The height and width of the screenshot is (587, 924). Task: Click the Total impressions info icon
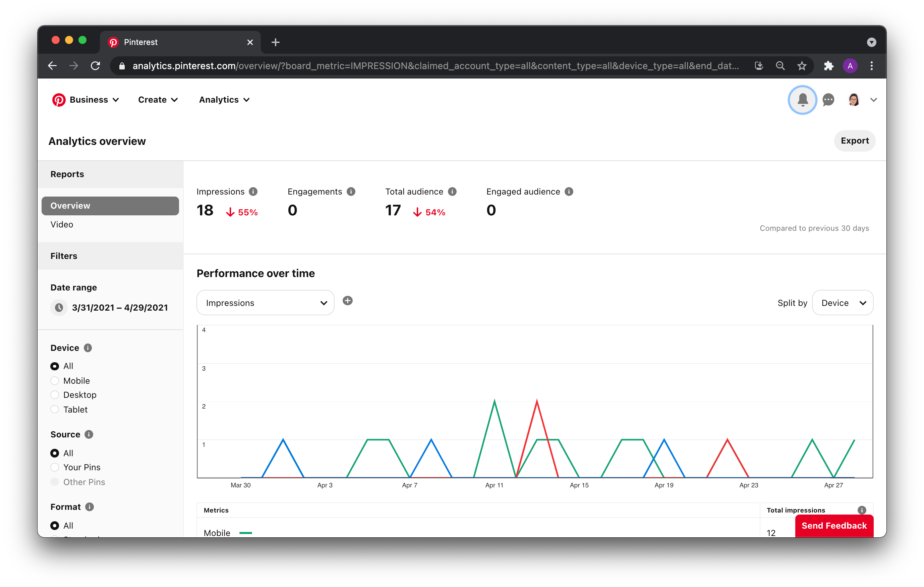(x=862, y=510)
